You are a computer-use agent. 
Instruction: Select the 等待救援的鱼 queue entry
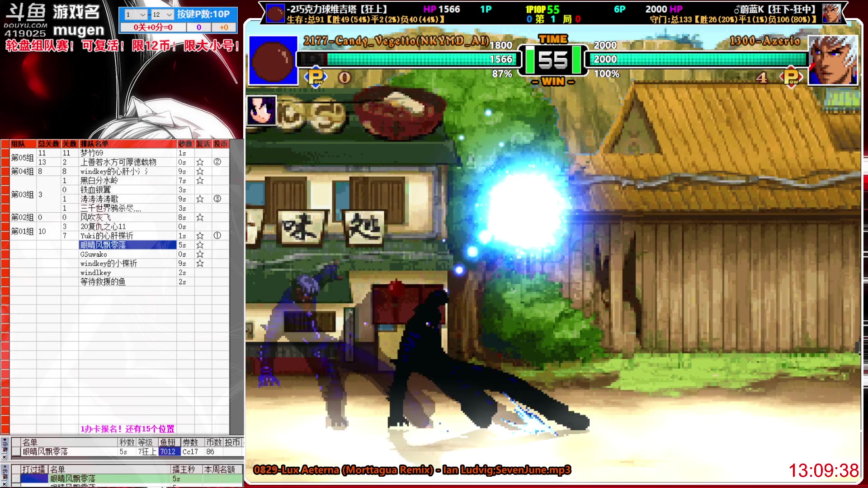tap(127, 282)
